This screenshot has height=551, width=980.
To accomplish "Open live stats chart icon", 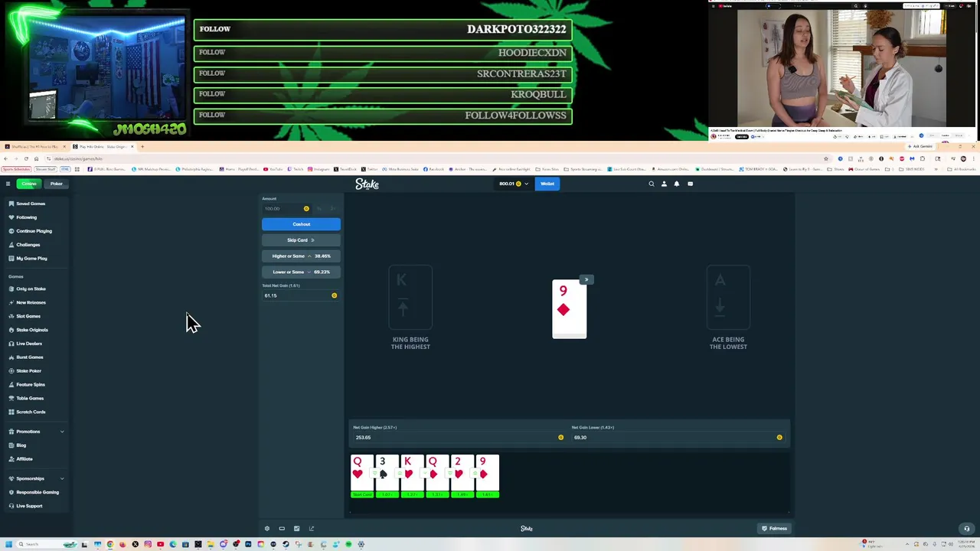I will (296, 529).
